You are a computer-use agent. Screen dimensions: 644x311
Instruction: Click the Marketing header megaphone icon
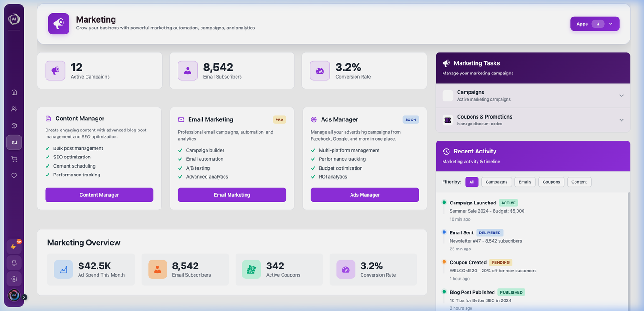point(58,23)
